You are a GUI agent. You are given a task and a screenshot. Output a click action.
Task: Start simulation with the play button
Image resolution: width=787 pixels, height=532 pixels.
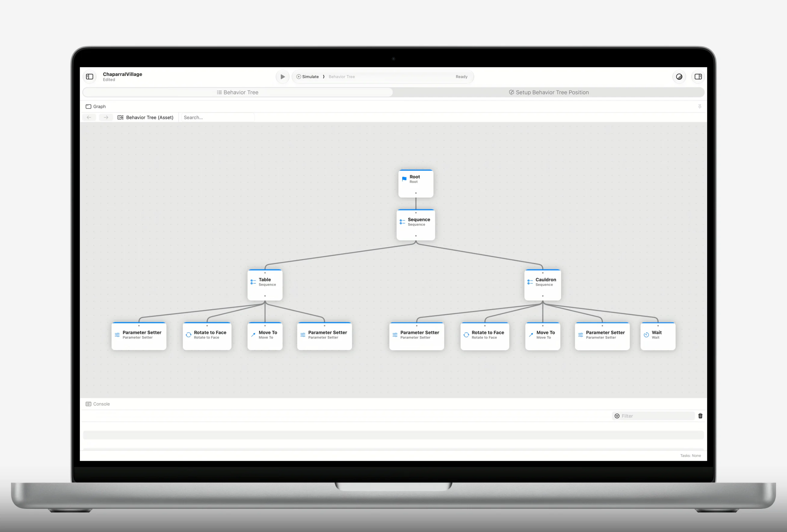coord(282,77)
